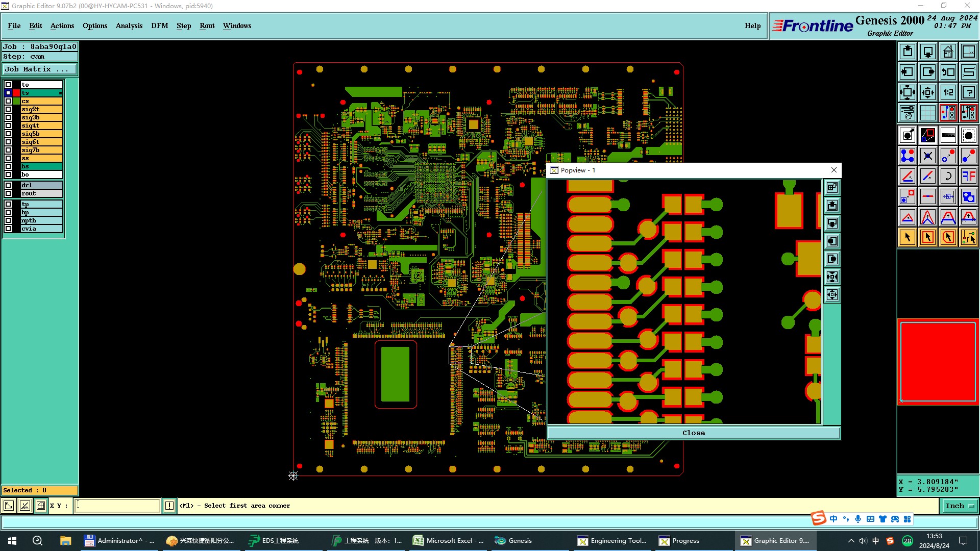Viewport: 980px width, 551px height.
Task: Click the red color swatch next to ts
Action: 16,93
